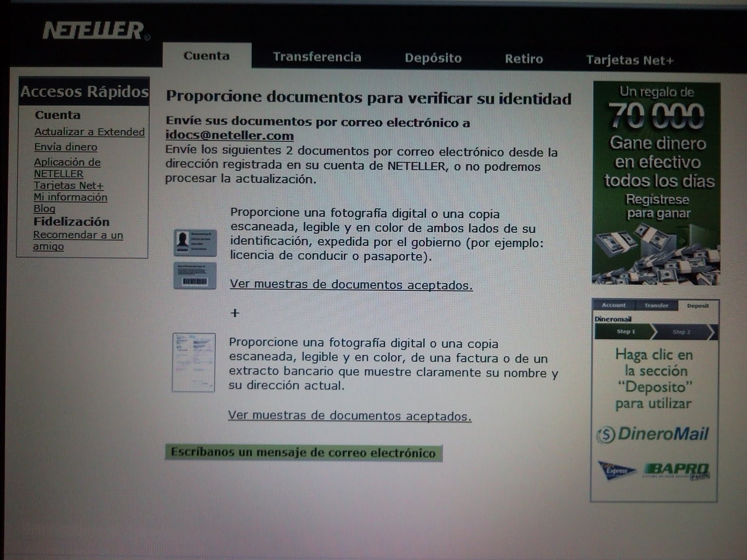Click the ID card back barcode icon
This screenshot has width=747, height=560.
[195, 275]
